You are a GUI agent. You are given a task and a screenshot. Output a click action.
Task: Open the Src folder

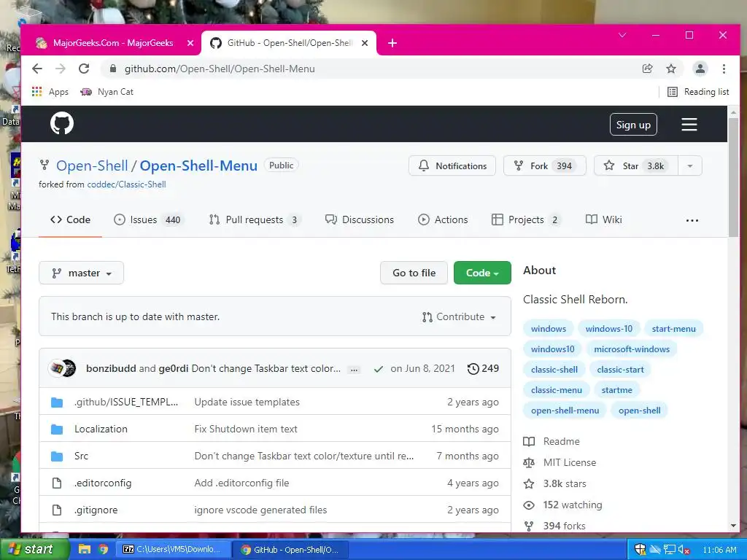[x=81, y=456]
